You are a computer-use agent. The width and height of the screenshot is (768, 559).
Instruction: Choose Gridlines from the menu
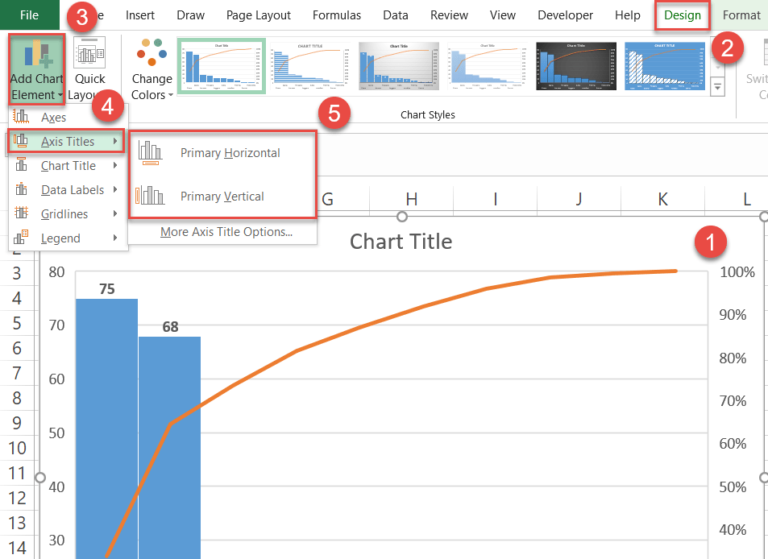coord(68,214)
